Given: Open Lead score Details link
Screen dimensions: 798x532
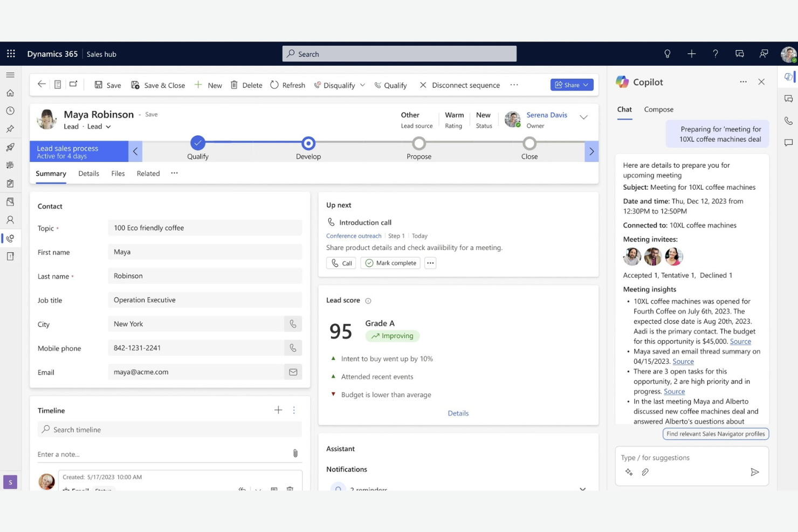Looking at the screenshot, I should point(458,413).
